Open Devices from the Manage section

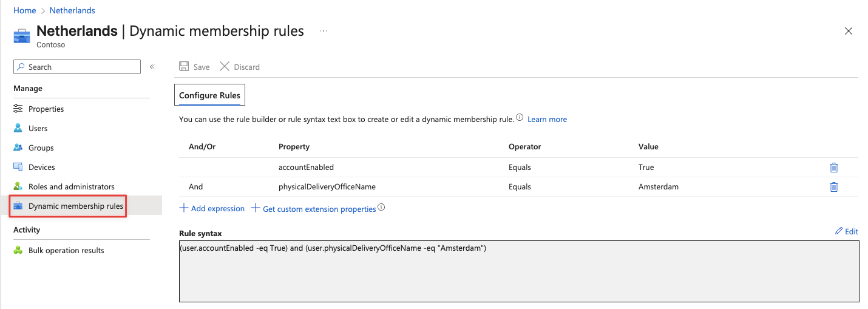(x=41, y=168)
